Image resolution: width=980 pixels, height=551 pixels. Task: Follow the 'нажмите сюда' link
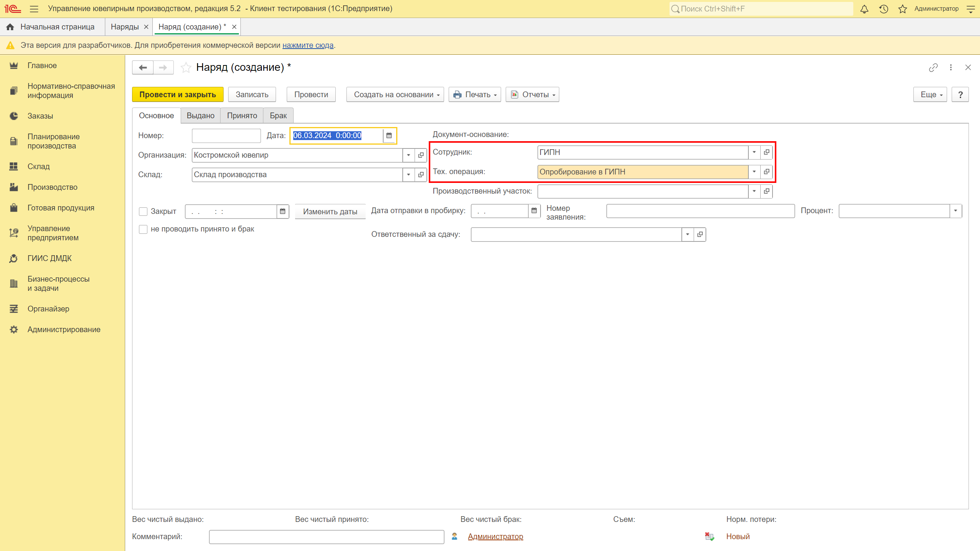(x=308, y=45)
